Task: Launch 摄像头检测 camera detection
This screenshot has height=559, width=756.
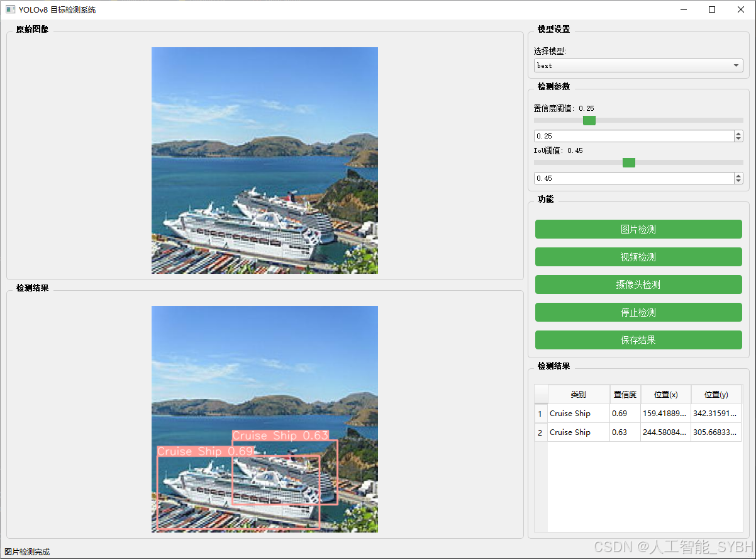Action: (638, 285)
